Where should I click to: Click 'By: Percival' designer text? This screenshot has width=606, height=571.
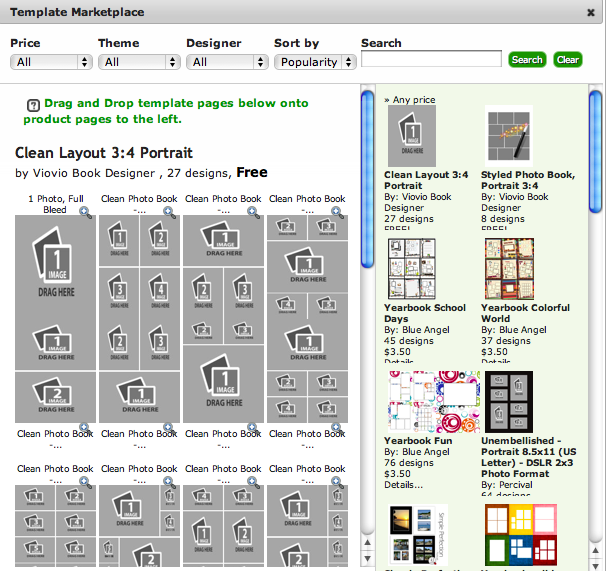[507, 485]
